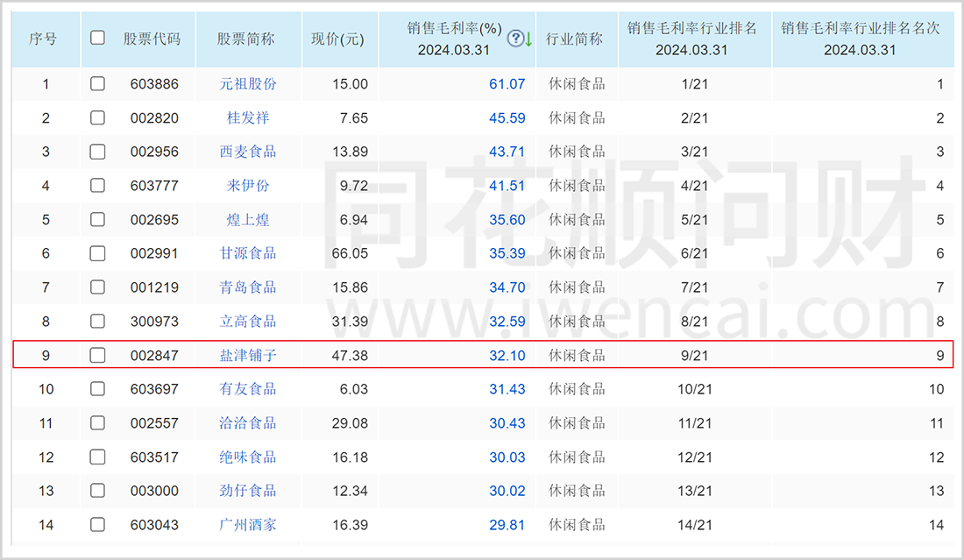Image resolution: width=964 pixels, height=560 pixels.
Task: Check the box for stock 001219
Action: click(x=97, y=287)
